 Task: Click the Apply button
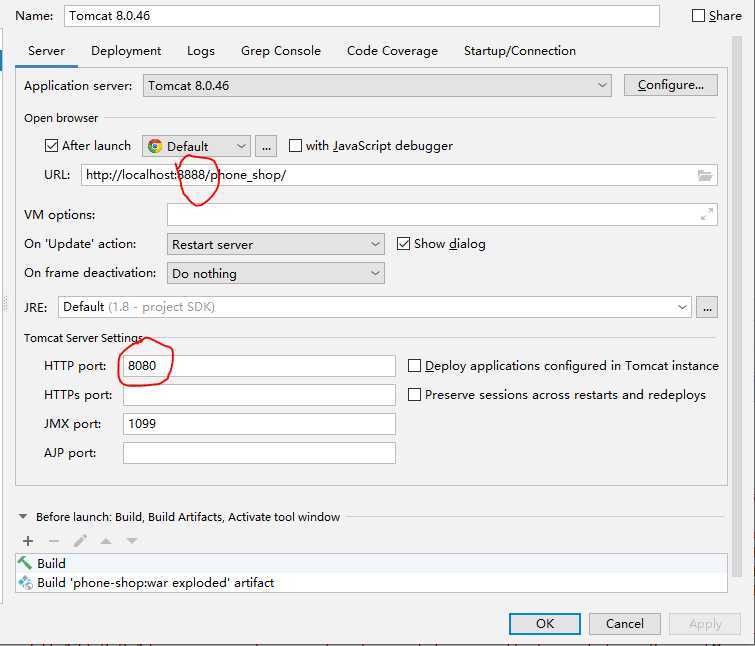[x=705, y=624]
